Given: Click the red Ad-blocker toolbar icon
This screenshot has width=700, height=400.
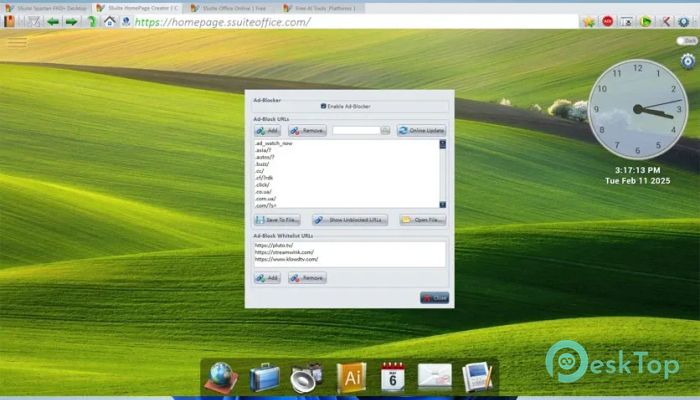Looking at the screenshot, I should [x=608, y=21].
